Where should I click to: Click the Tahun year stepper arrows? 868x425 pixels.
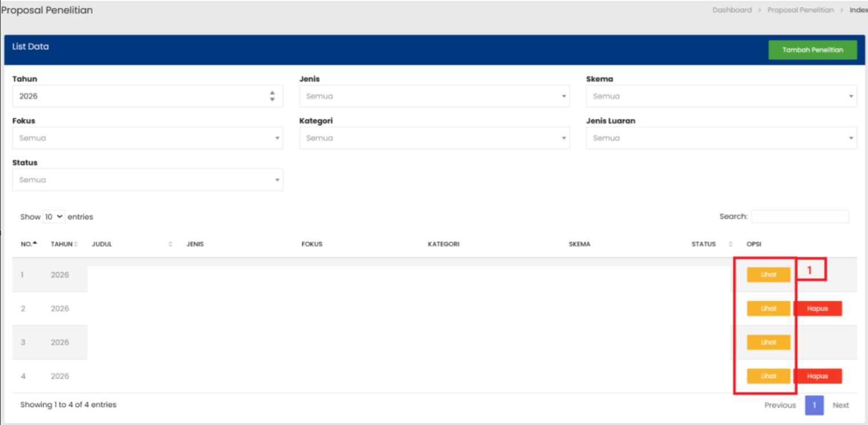(273, 96)
